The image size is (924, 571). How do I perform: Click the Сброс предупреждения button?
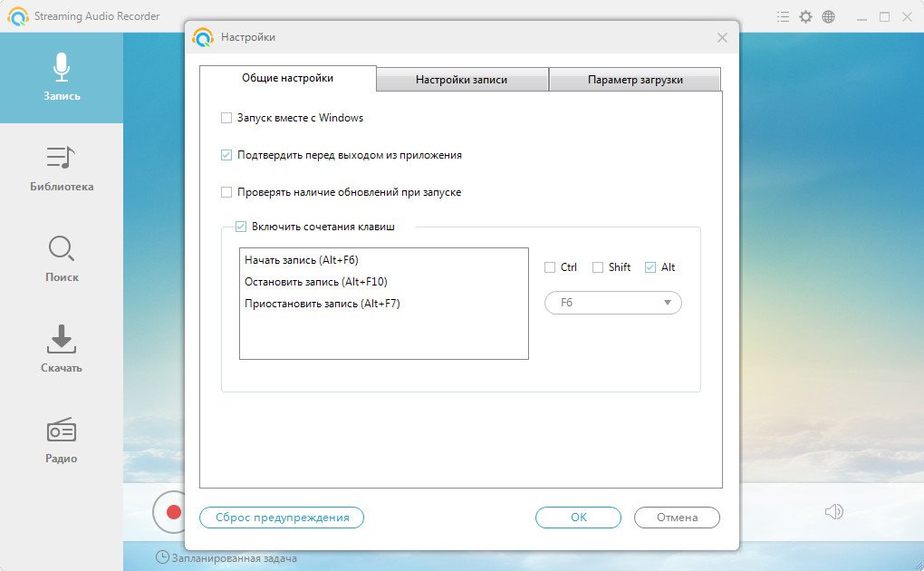282,518
